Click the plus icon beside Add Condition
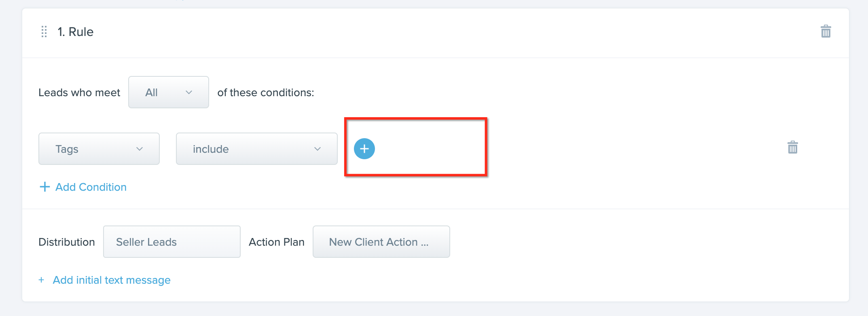868x316 pixels. point(44,187)
